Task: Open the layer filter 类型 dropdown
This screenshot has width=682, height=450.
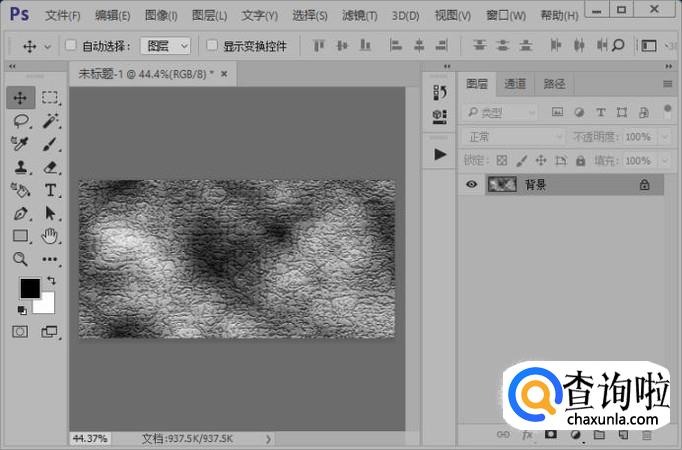Action: tap(500, 113)
